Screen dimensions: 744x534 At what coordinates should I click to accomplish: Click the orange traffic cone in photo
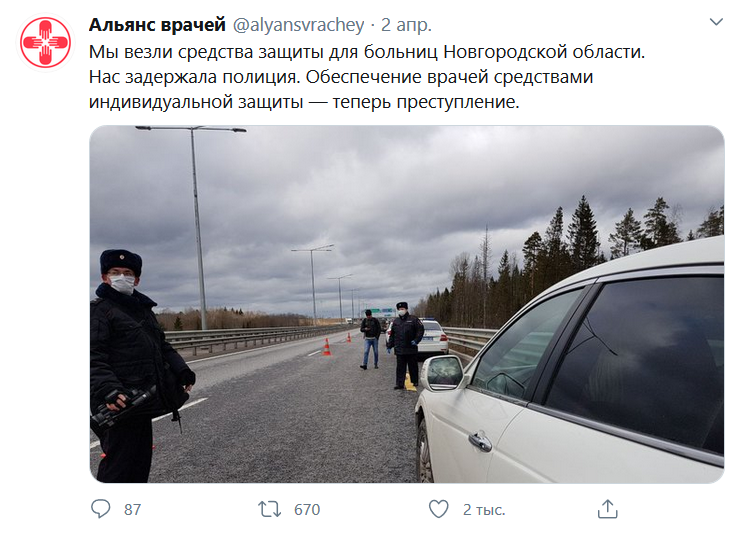326,347
